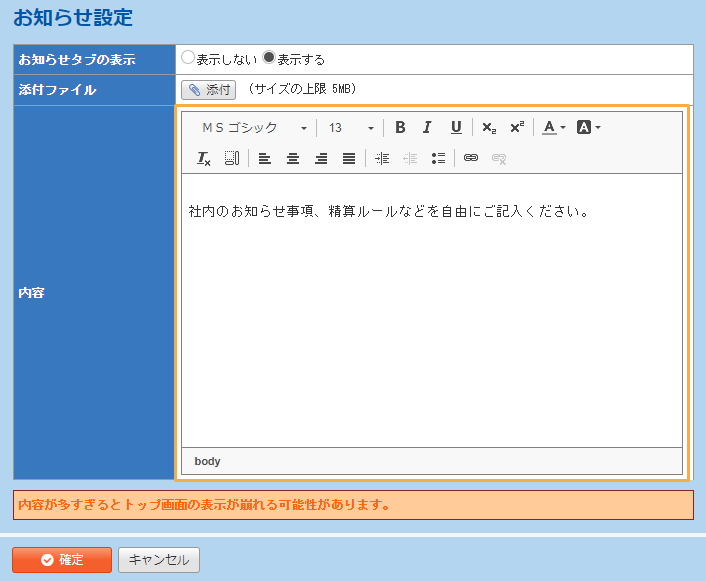Click inside the notice content text area
This screenshot has height=581, width=706.
click(x=431, y=320)
